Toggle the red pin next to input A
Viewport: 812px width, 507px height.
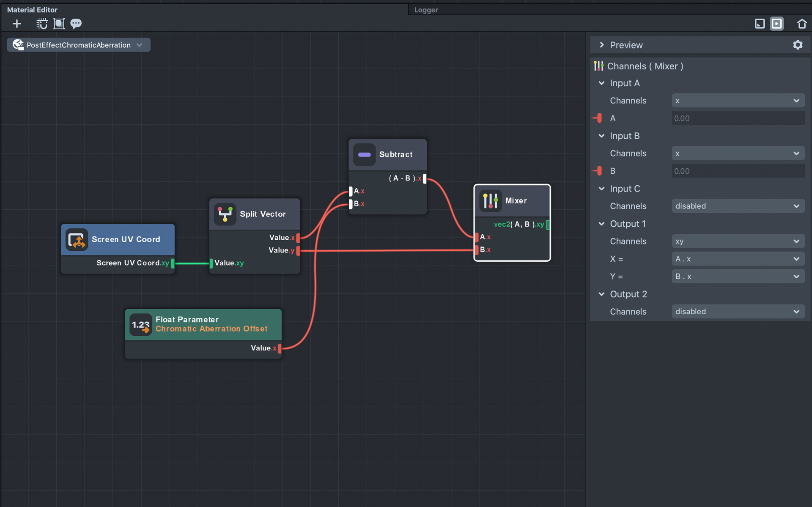598,118
